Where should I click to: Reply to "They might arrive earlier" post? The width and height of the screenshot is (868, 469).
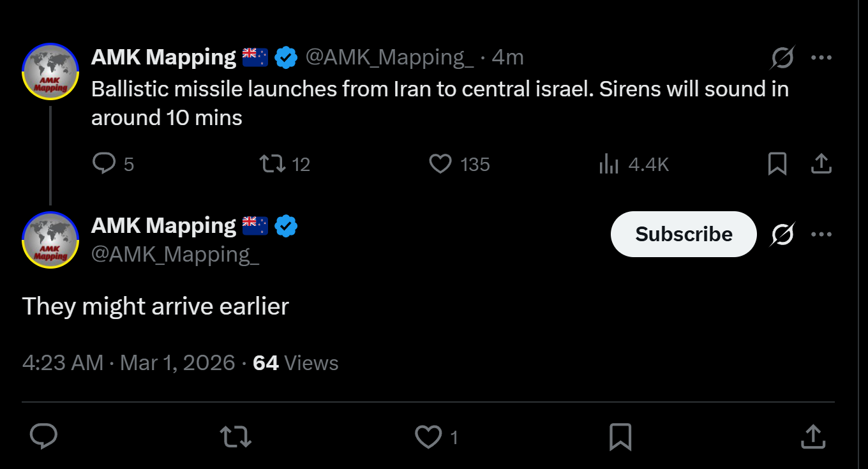click(44, 437)
